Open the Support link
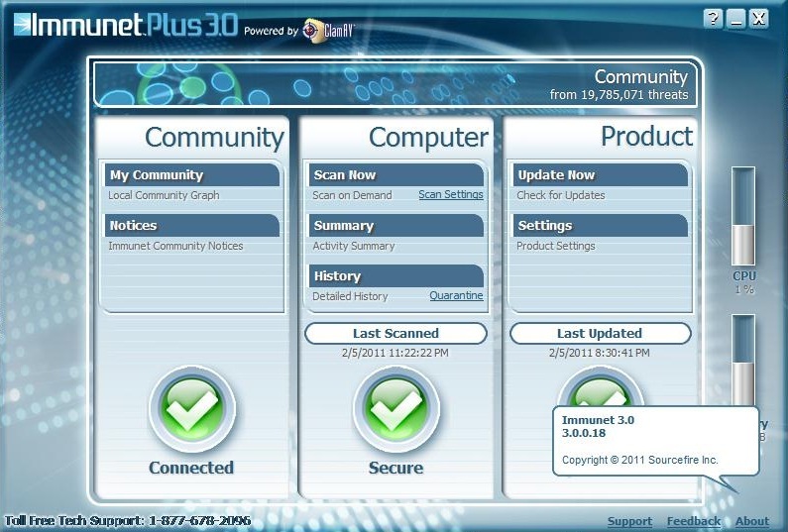788x532 pixels. pyautogui.click(x=629, y=521)
